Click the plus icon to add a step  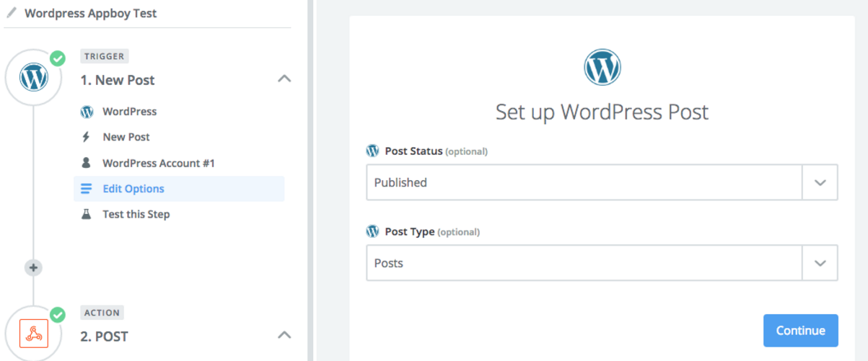[x=33, y=267]
